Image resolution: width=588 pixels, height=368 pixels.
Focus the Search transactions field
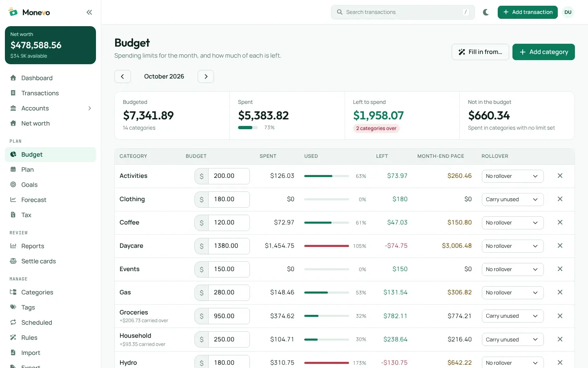[403, 12]
